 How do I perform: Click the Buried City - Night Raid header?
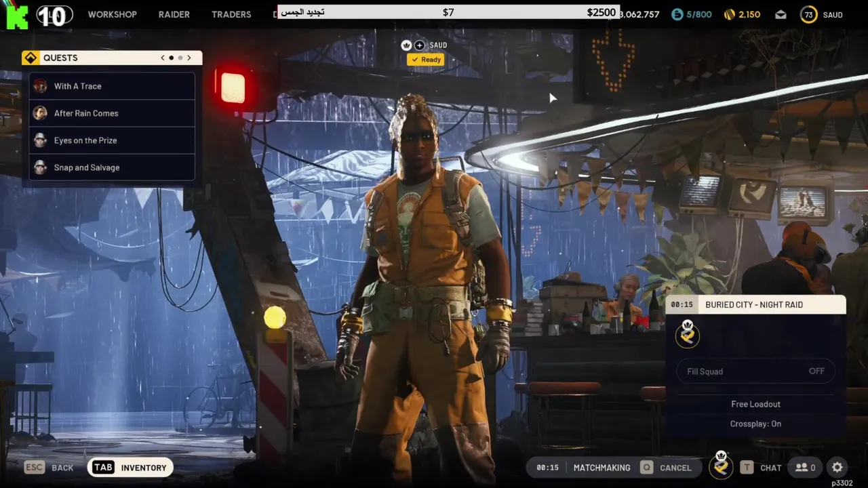(x=754, y=305)
